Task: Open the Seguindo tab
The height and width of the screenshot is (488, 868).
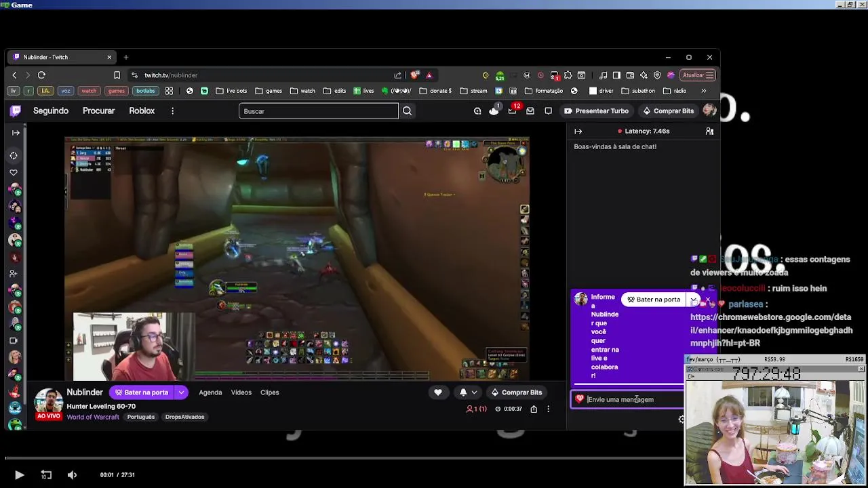Action: [51, 110]
